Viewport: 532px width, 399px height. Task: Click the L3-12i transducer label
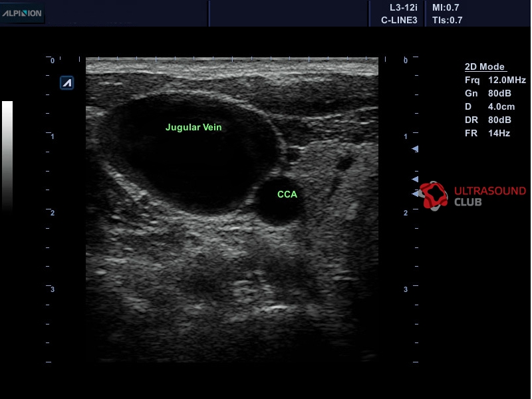click(x=404, y=7)
